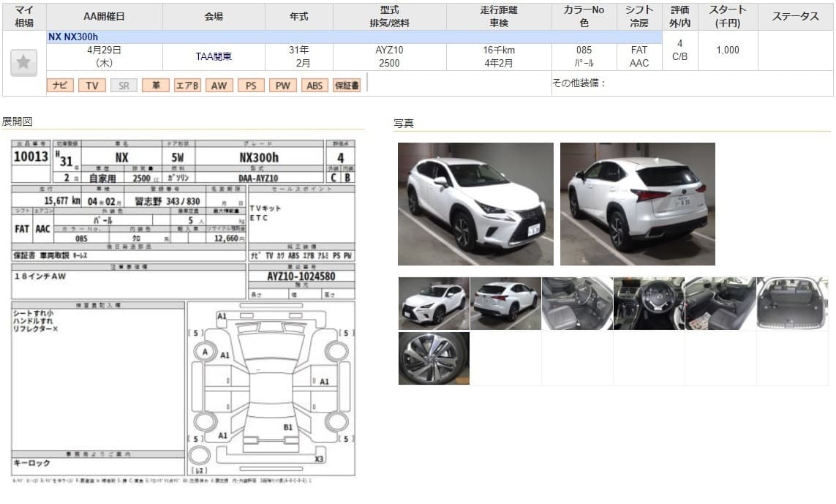Click the エアB airbag badge
The height and width of the screenshot is (504, 836).
(187, 86)
